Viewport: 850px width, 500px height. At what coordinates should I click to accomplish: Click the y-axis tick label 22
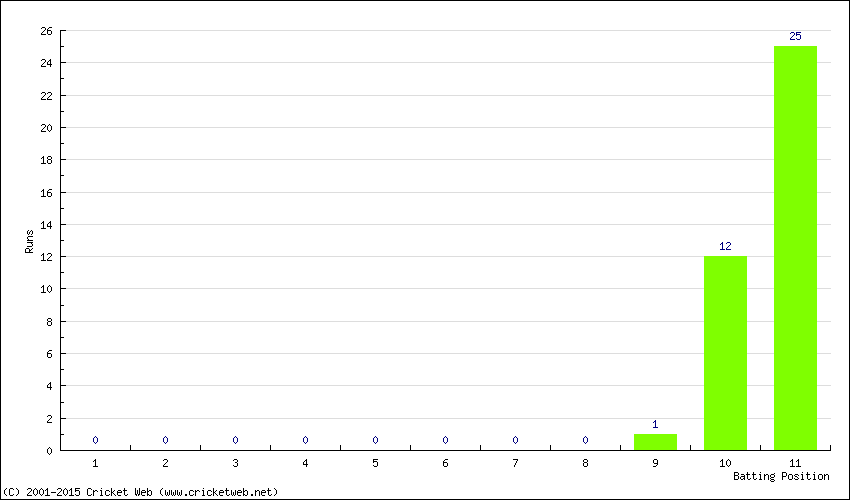tap(47, 95)
